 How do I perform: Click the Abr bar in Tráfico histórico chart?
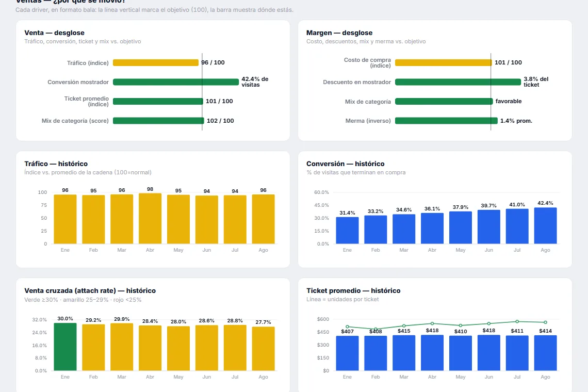point(150,219)
